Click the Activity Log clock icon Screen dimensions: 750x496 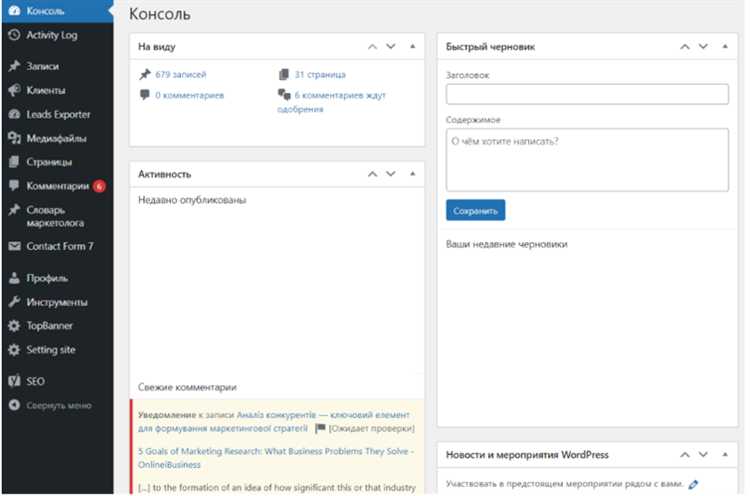13,35
